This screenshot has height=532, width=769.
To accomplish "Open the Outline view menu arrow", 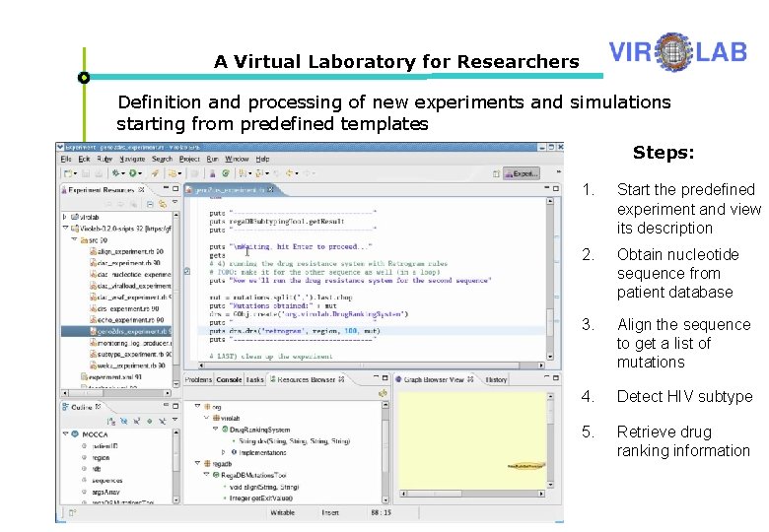I will pos(175,420).
